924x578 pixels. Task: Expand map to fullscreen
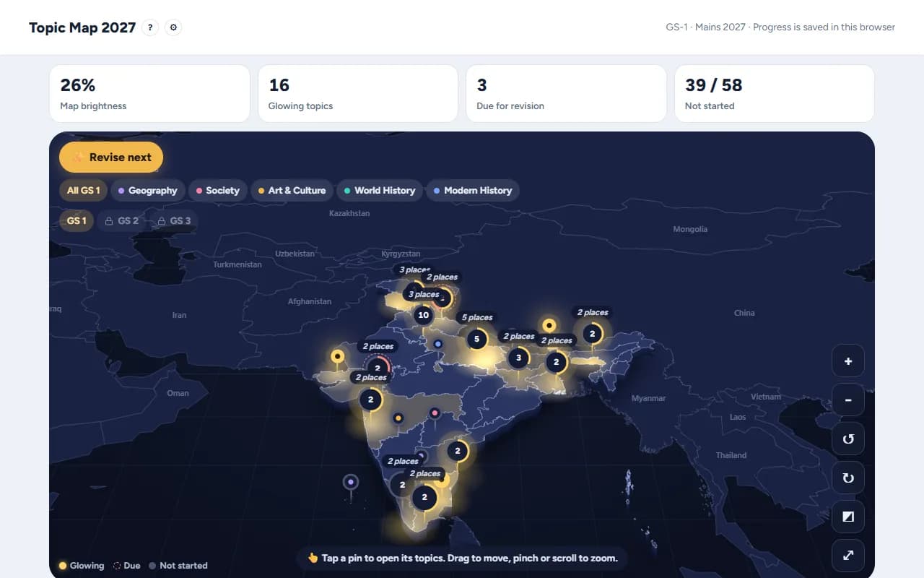pos(848,556)
